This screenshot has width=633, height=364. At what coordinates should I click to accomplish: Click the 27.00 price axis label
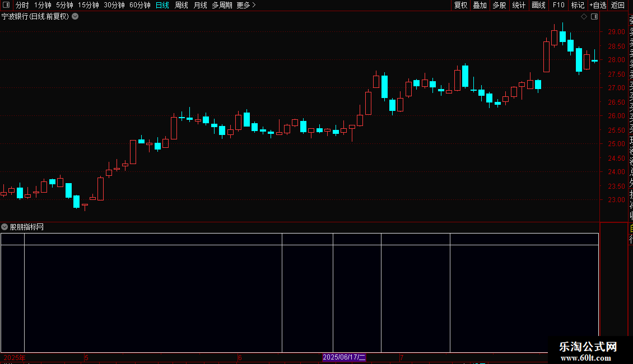click(x=616, y=87)
